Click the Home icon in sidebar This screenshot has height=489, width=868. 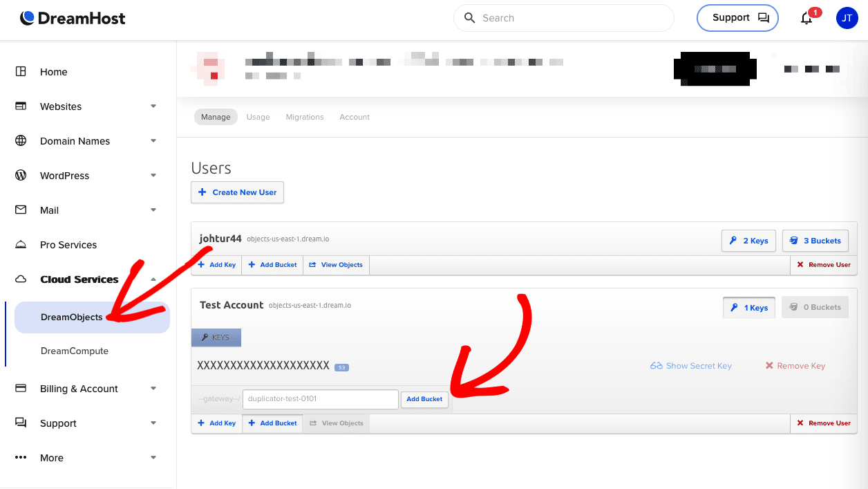(x=21, y=72)
